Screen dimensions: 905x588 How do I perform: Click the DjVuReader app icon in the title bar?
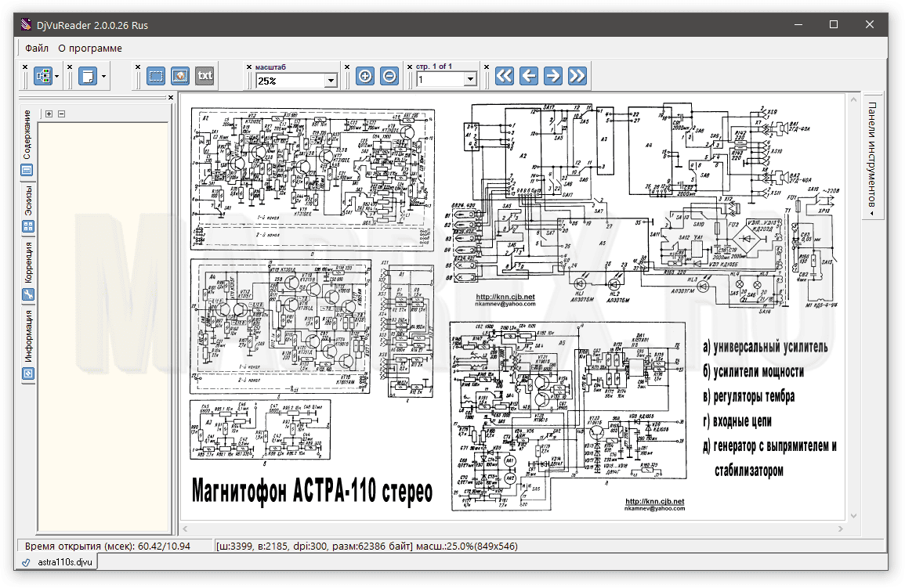[x=27, y=25]
